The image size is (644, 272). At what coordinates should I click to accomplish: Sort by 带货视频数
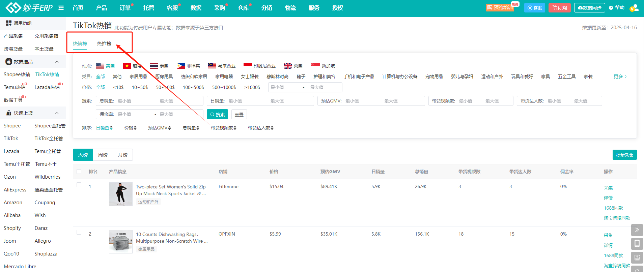pyautogui.click(x=223, y=128)
